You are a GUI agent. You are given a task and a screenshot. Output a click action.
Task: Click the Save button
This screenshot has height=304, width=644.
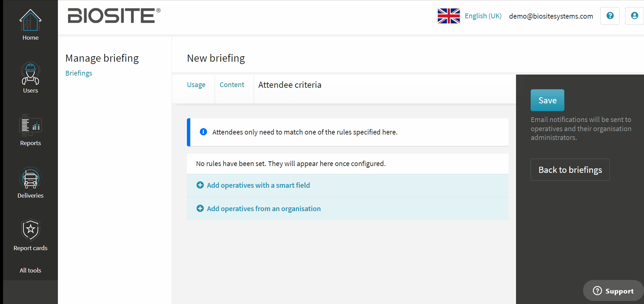(548, 100)
